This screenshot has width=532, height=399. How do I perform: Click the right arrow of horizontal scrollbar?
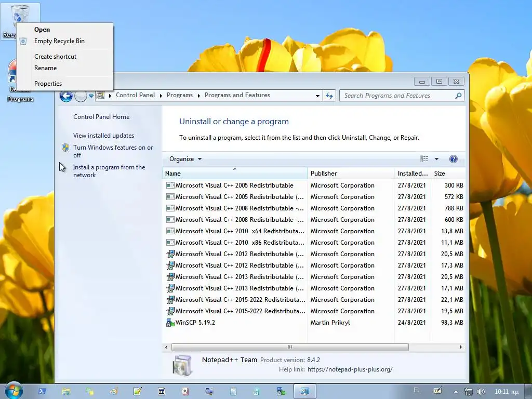tap(461, 347)
